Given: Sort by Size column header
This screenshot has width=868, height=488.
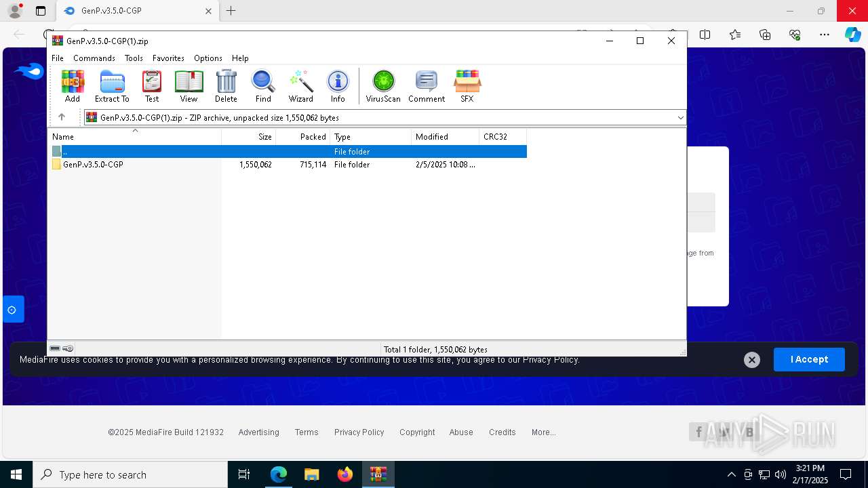Looking at the screenshot, I should pos(249,137).
